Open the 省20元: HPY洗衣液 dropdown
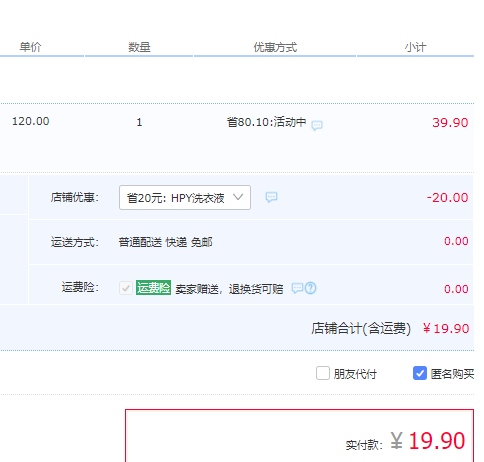The height and width of the screenshot is (462, 484). point(185,198)
